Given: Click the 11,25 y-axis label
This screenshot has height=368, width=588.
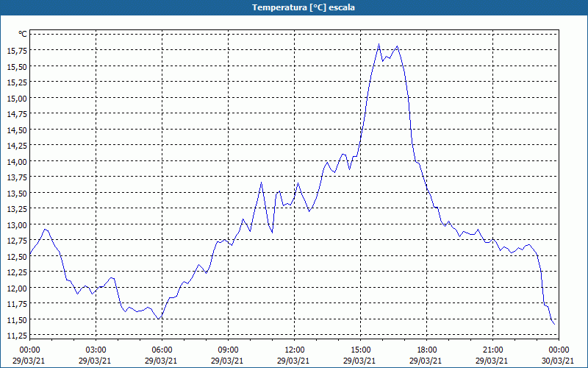Looking at the screenshot, I should click(17, 336).
